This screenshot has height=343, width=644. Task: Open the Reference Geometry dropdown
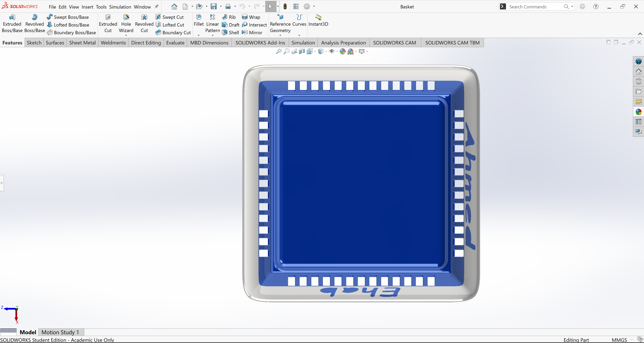(280, 35)
